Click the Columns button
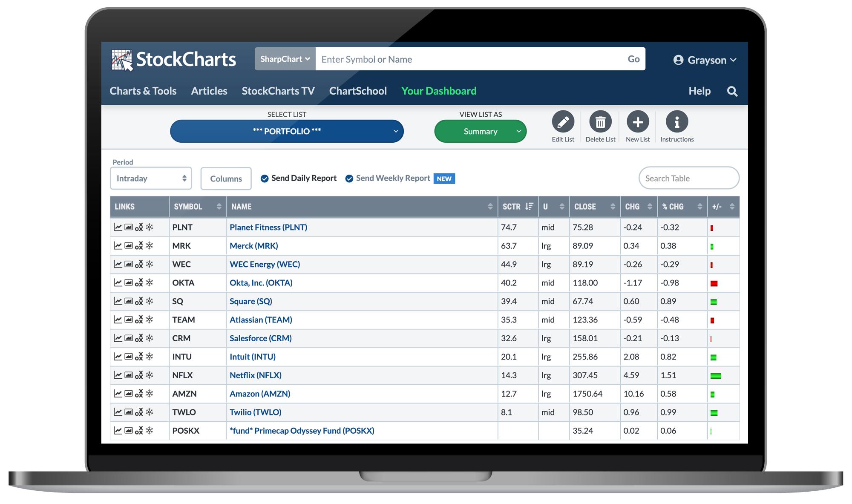Image resolution: width=852 pixels, height=504 pixels. pyautogui.click(x=226, y=179)
